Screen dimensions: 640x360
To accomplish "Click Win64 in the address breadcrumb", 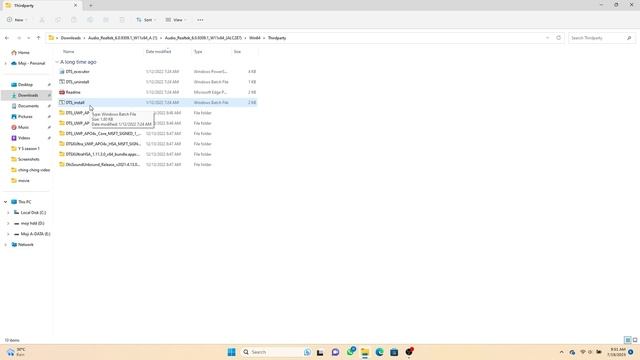I will click(x=255, y=38).
